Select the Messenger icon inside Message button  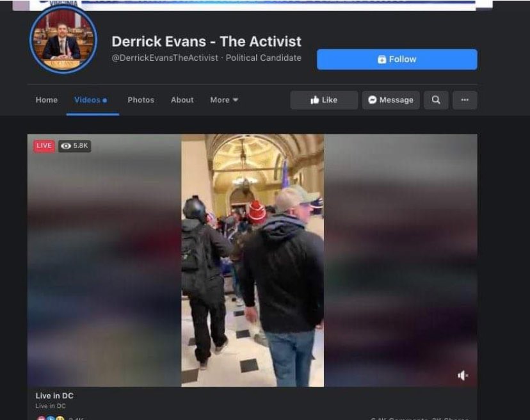click(x=373, y=100)
